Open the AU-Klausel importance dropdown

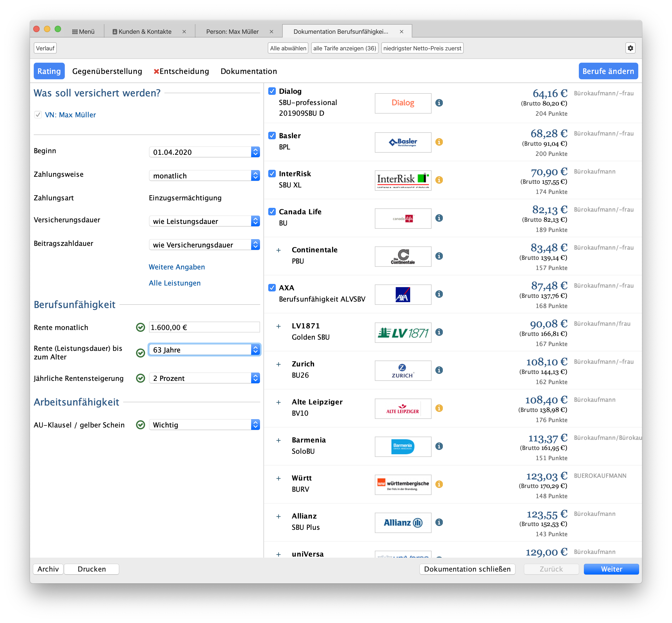(x=204, y=425)
